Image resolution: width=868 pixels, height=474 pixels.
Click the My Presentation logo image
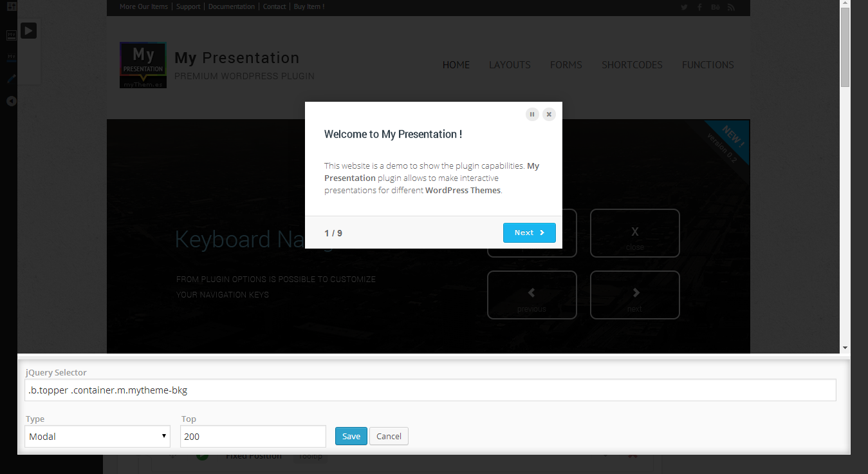[x=143, y=65]
